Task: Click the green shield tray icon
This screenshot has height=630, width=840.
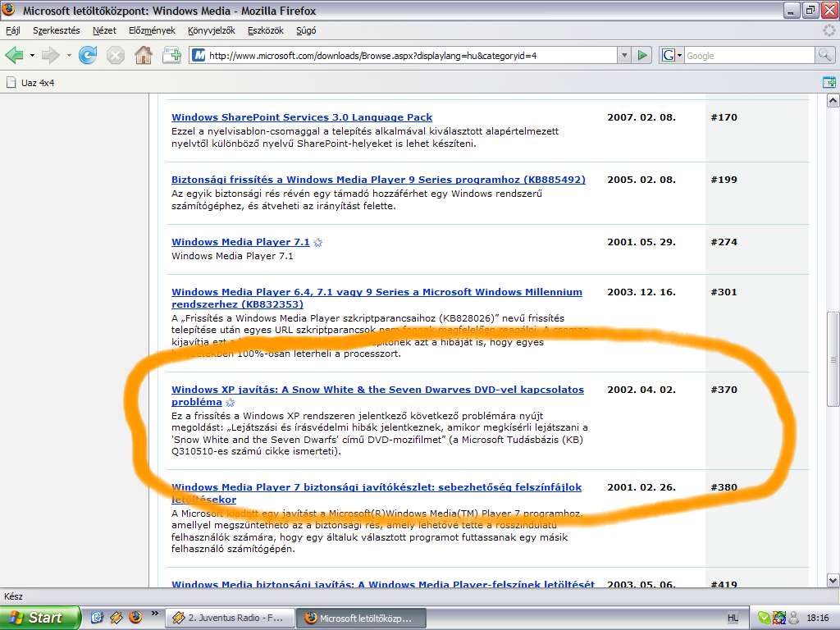Action: [765, 619]
